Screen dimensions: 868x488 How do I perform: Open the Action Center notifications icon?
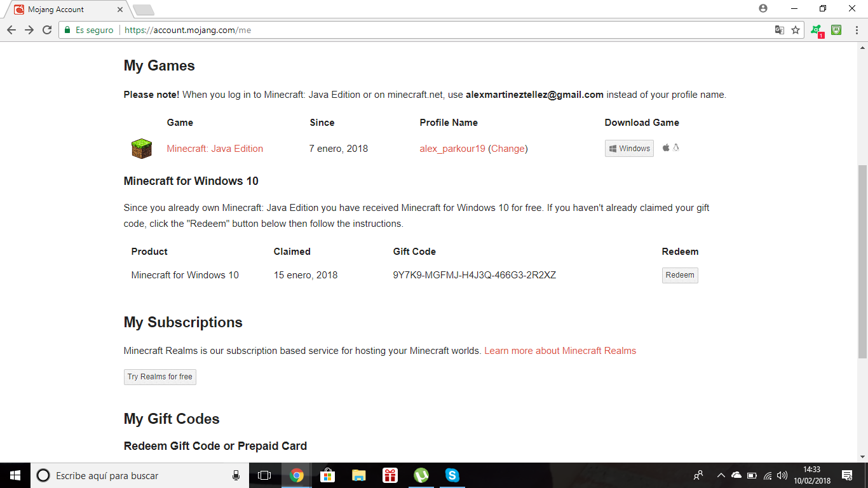pos(846,475)
